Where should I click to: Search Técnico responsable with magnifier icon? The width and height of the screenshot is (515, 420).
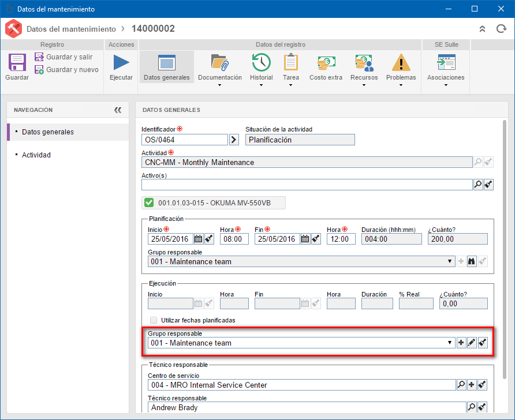click(x=472, y=407)
